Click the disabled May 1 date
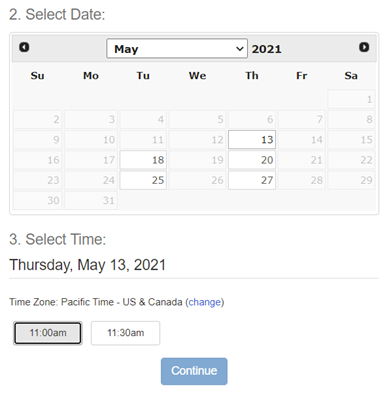390x393 pixels. pyautogui.click(x=351, y=99)
